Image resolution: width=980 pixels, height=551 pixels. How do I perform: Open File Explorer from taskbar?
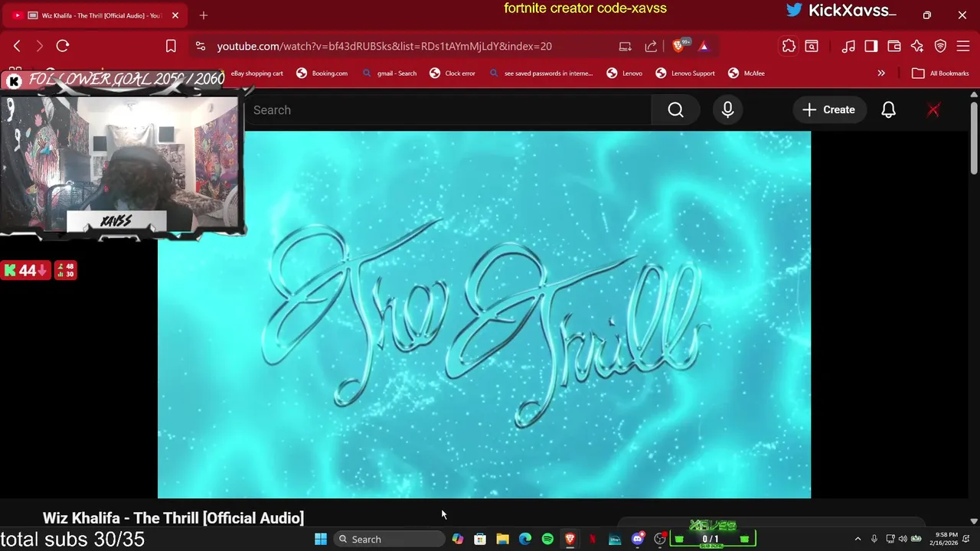502,539
